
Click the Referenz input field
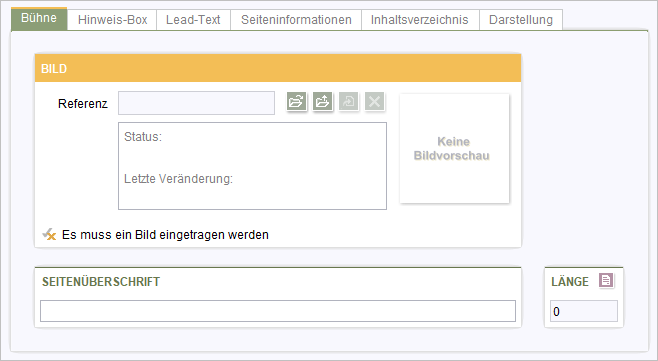click(x=196, y=103)
